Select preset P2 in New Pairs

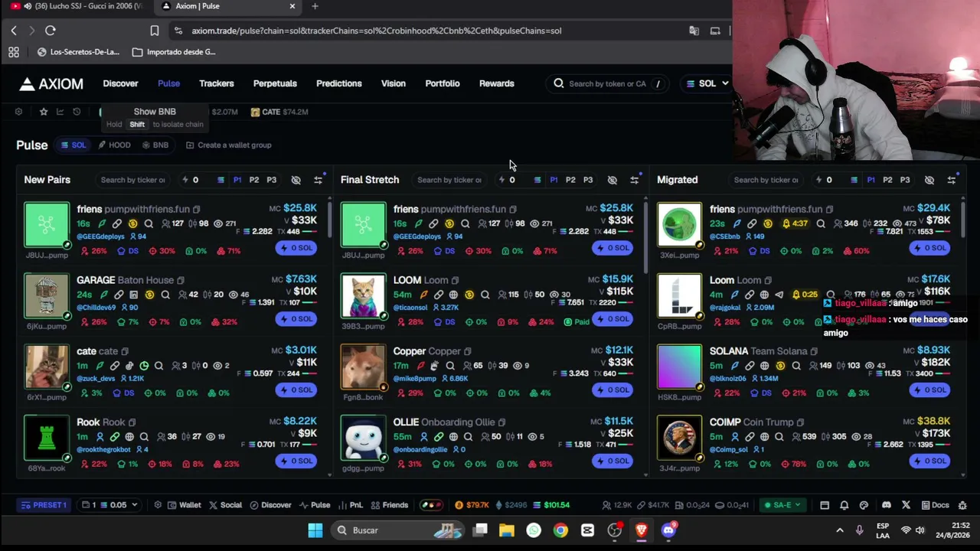click(254, 180)
